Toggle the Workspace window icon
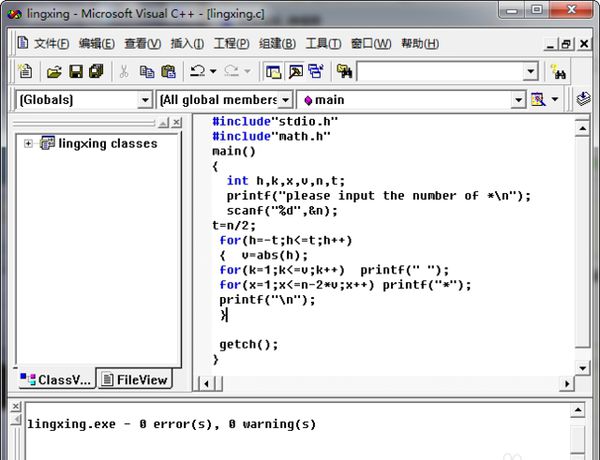 [272, 72]
